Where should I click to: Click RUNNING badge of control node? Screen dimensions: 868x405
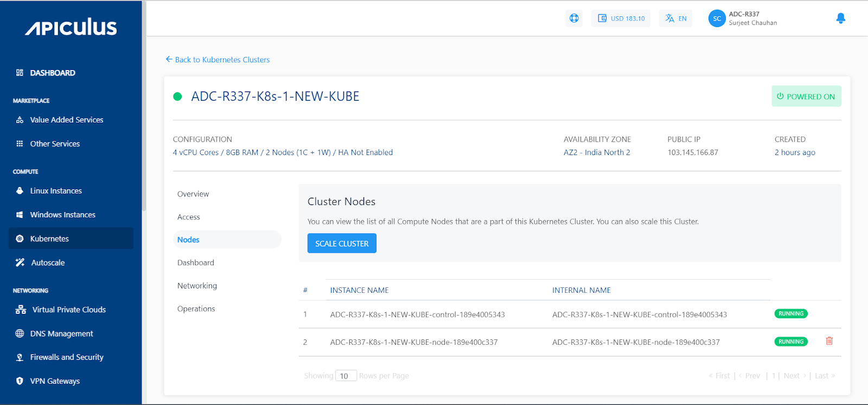[791, 314]
